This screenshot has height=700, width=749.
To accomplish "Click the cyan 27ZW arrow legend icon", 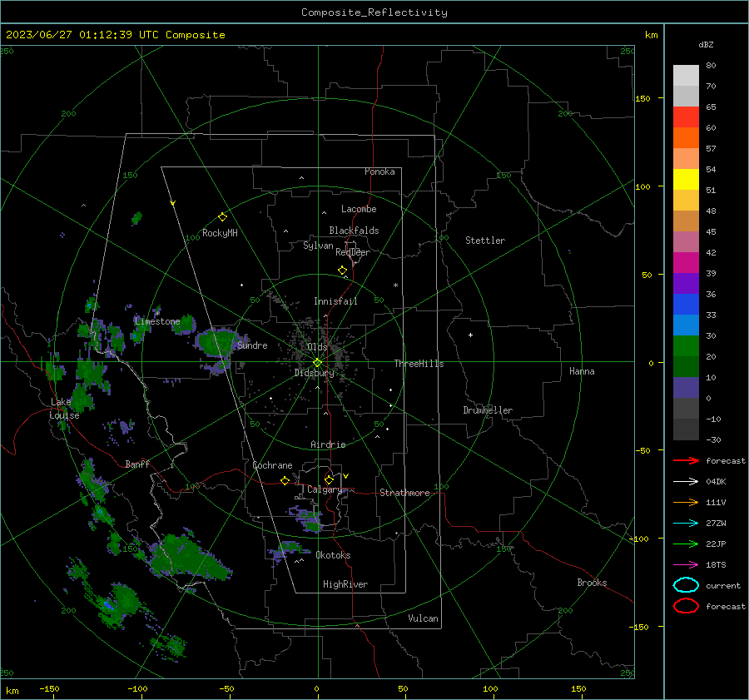I will coord(686,524).
